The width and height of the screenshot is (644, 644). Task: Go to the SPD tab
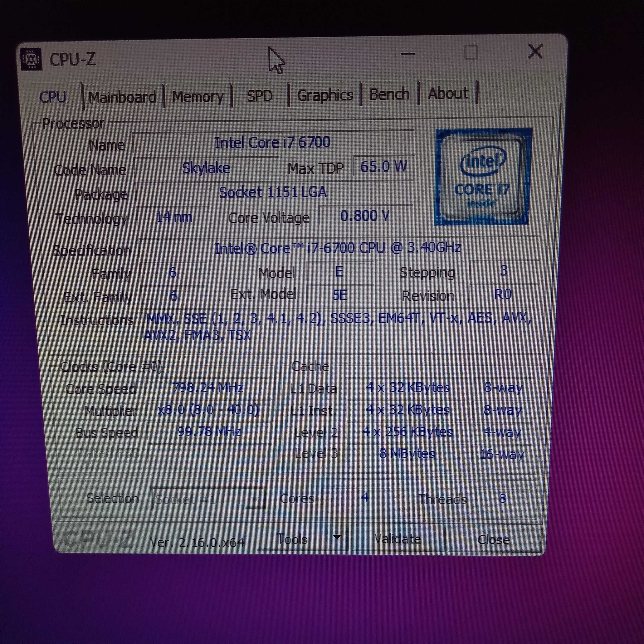coord(260,96)
